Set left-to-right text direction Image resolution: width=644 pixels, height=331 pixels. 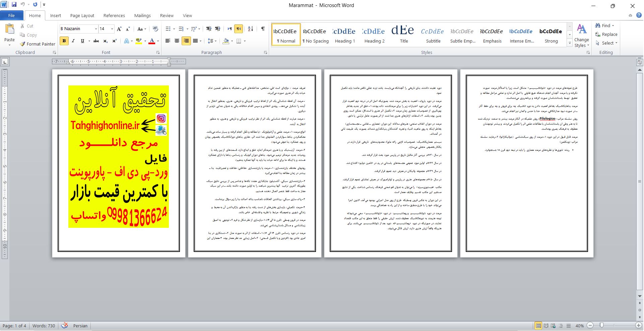click(x=230, y=29)
